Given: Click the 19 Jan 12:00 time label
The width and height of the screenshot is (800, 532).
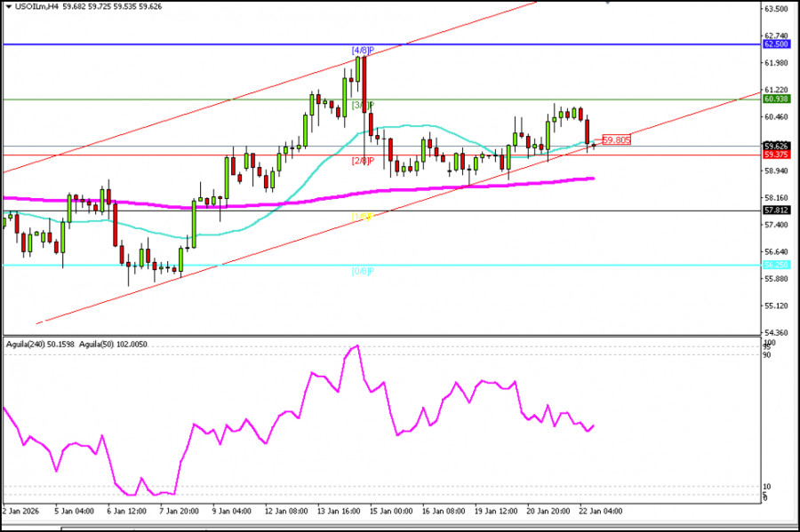Looking at the screenshot, I should coord(496,511).
